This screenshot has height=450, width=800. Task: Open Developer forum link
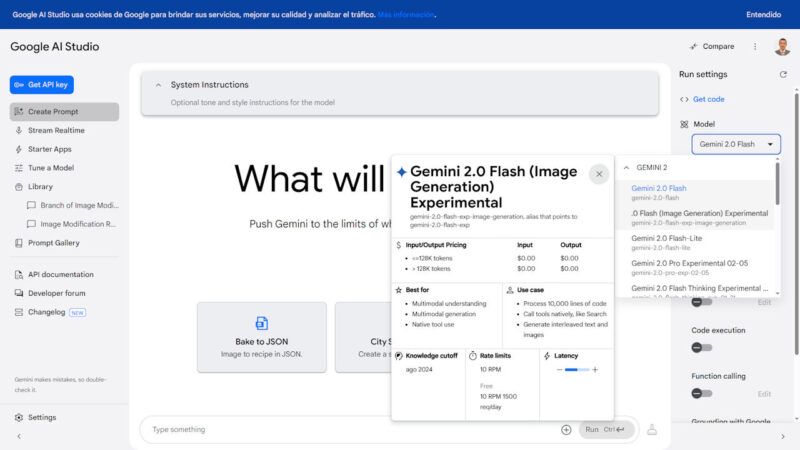coord(57,293)
